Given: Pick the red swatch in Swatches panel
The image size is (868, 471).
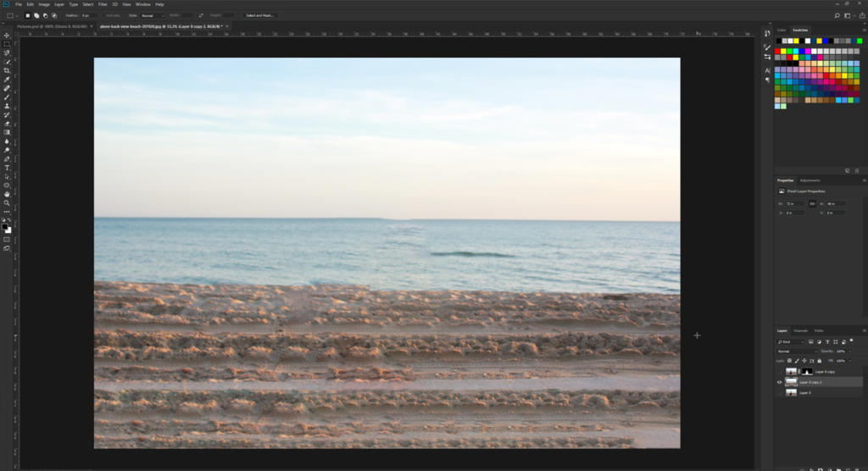Looking at the screenshot, I should pos(778,52).
